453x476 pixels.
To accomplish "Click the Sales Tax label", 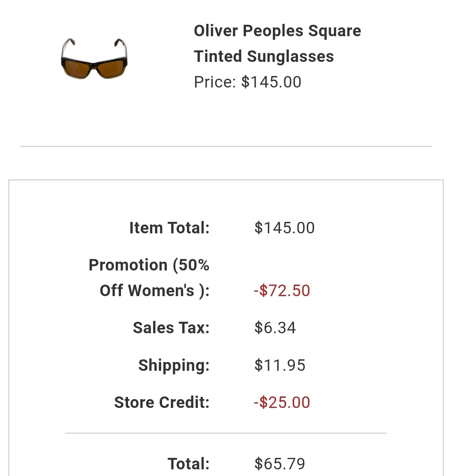I will click(x=171, y=328).
